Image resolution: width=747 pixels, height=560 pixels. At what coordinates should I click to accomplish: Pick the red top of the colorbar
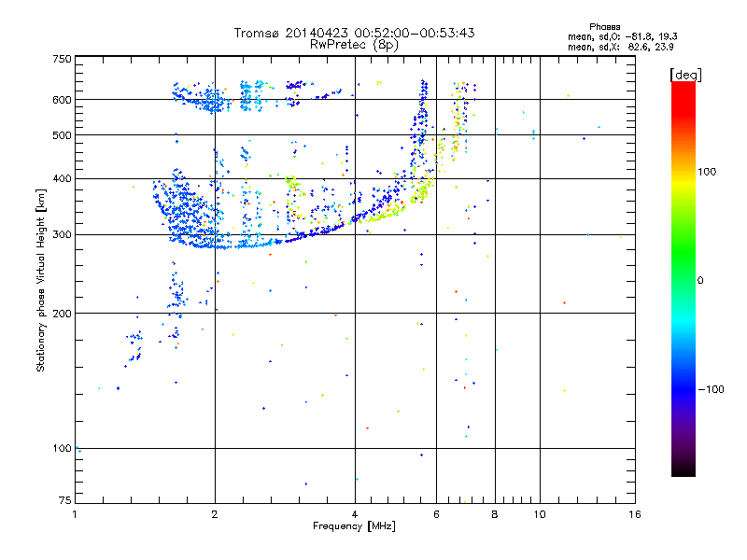pos(683,89)
